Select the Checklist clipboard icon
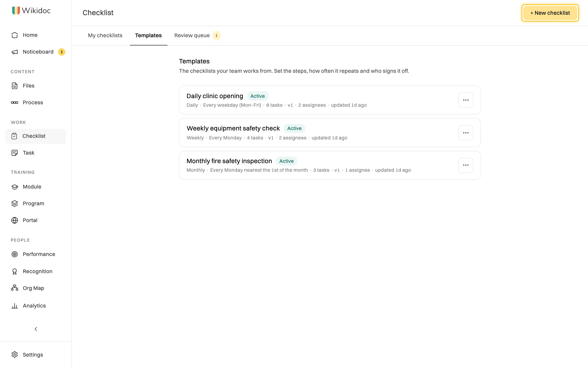This screenshot has height=368, width=588. 14,136
